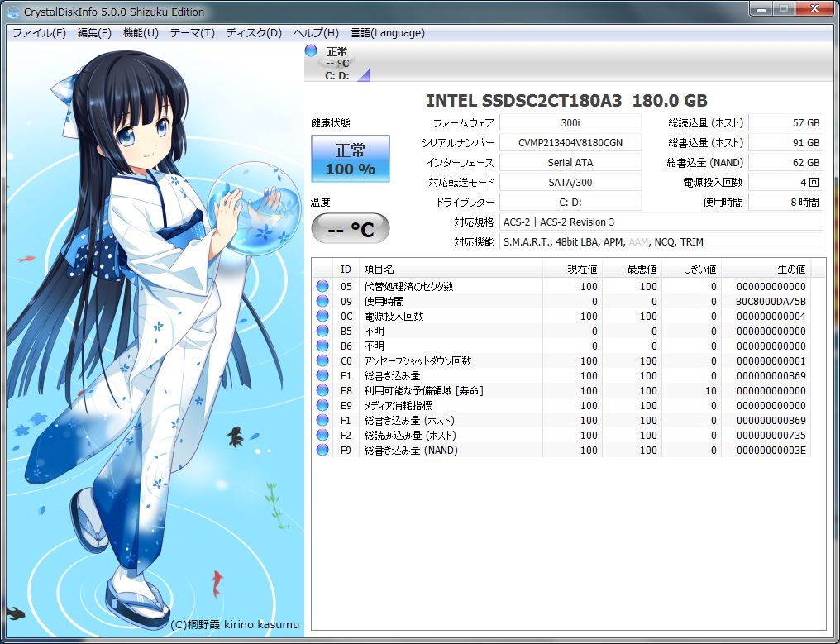Select the メディア消耗指標 row text
This screenshot has width=840, height=644.
398,405
